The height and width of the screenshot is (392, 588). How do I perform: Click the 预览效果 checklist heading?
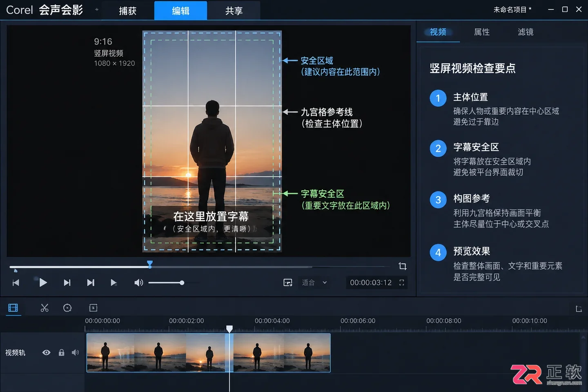click(472, 251)
